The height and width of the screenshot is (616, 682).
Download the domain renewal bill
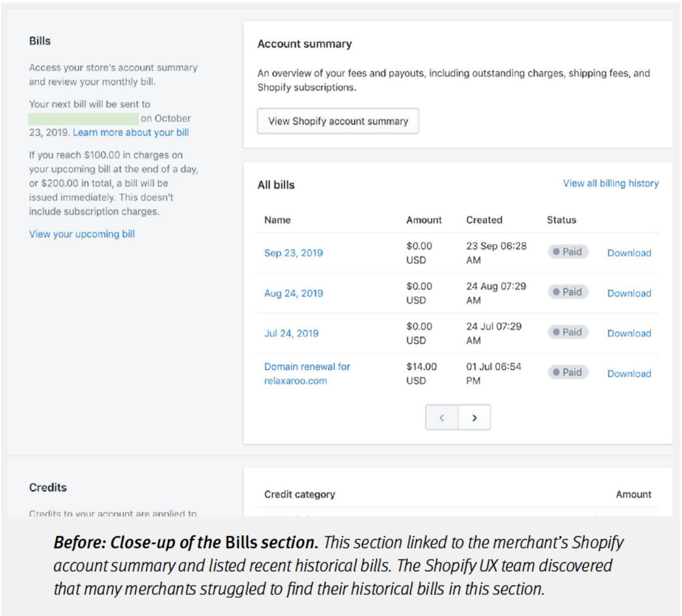point(629,374)
